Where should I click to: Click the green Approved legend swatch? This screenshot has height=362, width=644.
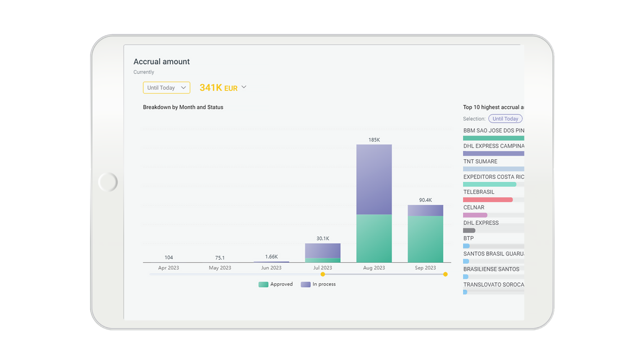(262, 284)
